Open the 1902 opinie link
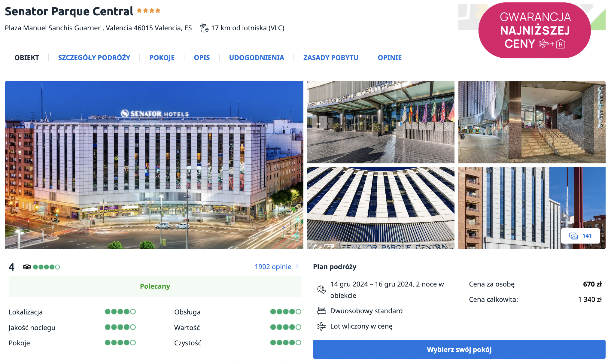The height and width of the screenshot is (364, 611). [x=273, y=267]
